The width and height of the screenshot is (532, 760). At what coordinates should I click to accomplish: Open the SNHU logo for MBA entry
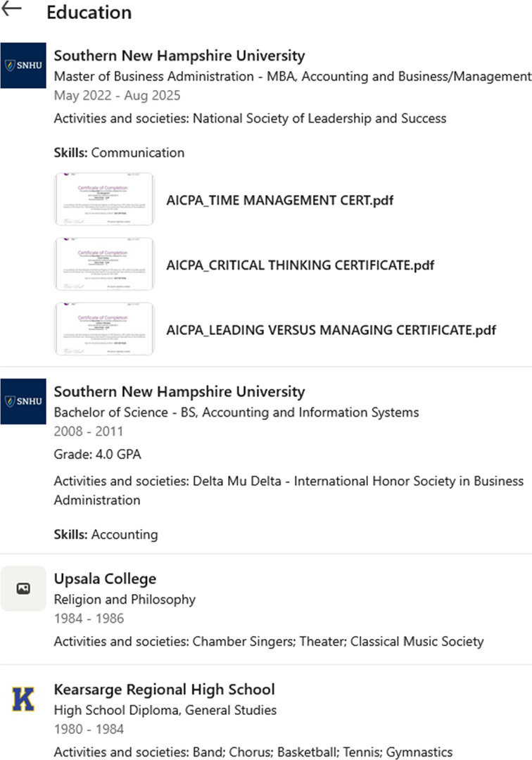(23, 65)
